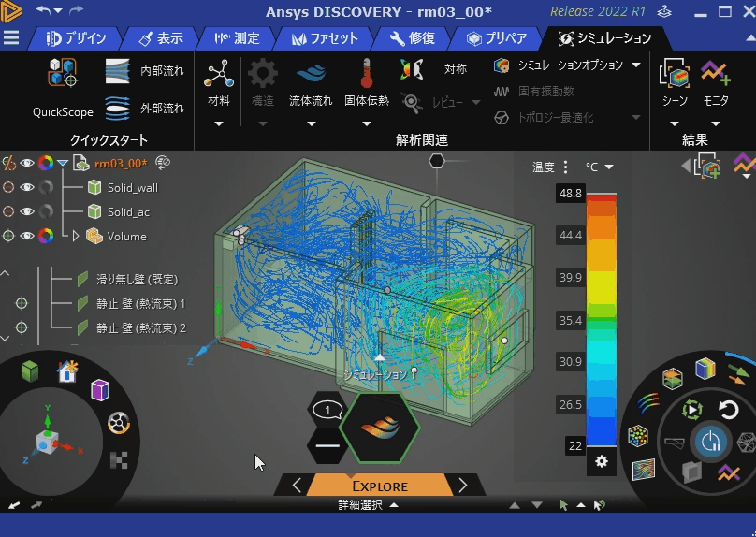Image resolution: width=756 pixels, height=537 pixels.
Task: Switch to the 修復 tab
Action: [x=413, y=38]
